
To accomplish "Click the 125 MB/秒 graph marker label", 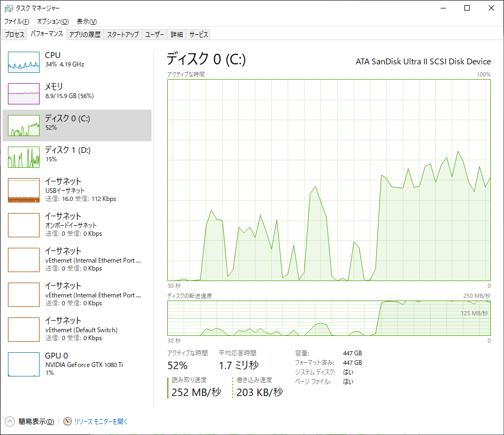I will (474, 313).
